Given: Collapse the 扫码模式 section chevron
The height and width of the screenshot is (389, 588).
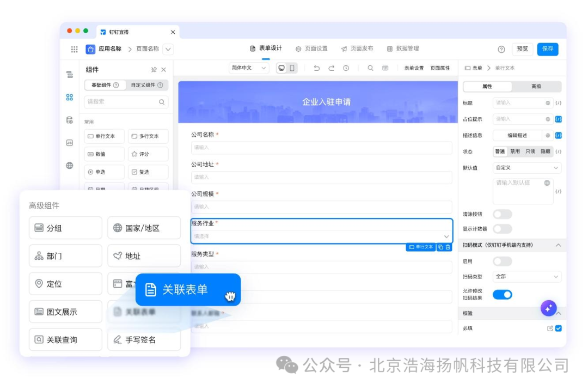Looking at the screenshot, I should 558,245.
